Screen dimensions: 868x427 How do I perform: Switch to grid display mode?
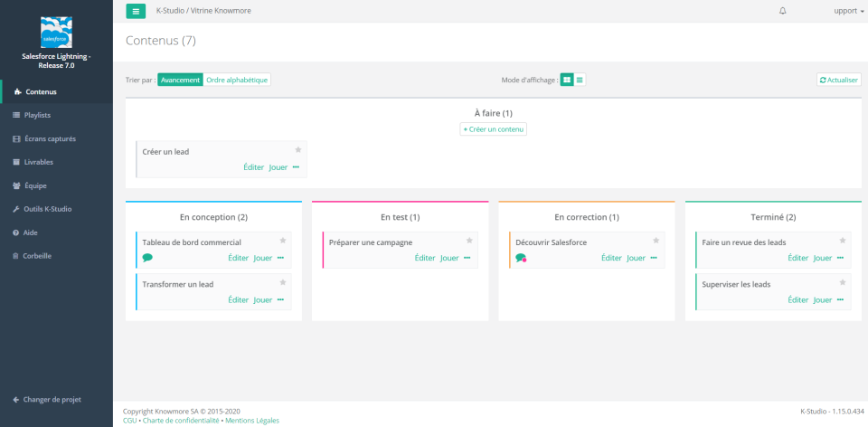point(567,80)
